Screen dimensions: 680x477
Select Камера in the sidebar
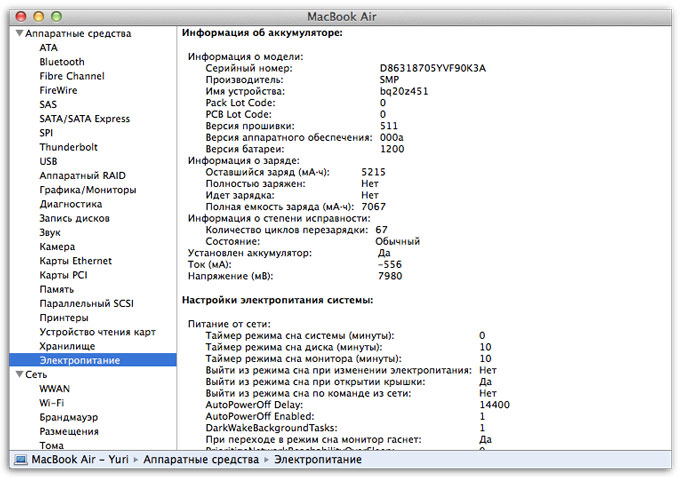pos(57,247)
